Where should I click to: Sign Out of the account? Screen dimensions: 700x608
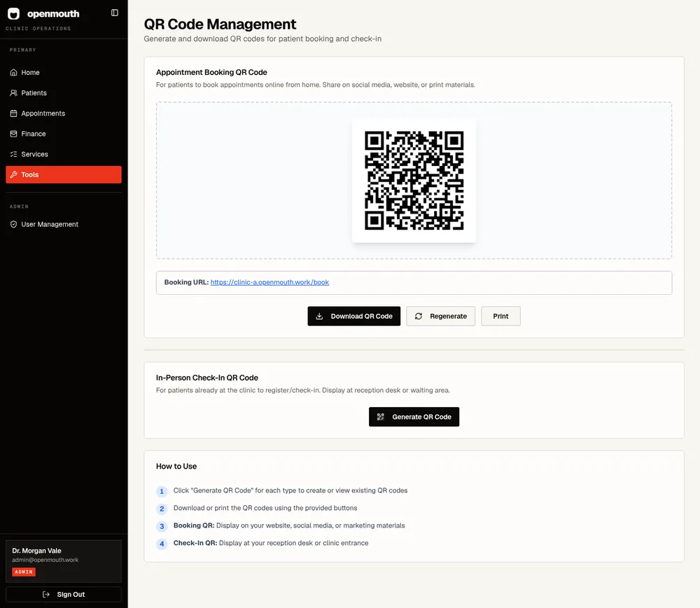point(64,594)
